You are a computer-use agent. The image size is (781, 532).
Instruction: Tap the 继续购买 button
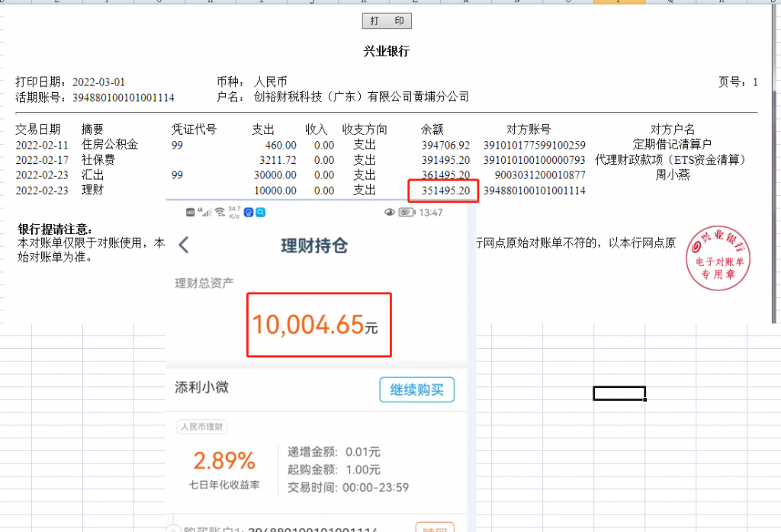click(417, 389)
